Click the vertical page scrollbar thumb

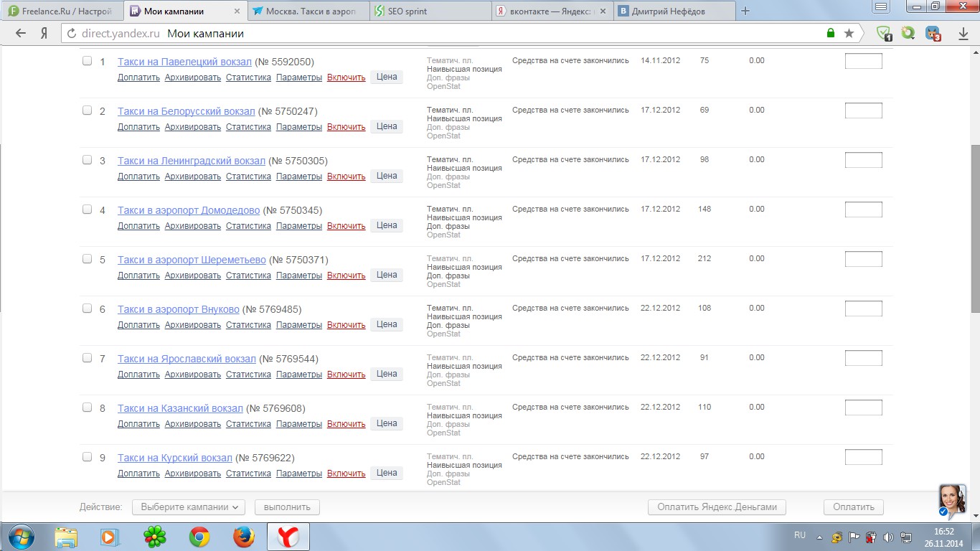click(x=975, y=228)
